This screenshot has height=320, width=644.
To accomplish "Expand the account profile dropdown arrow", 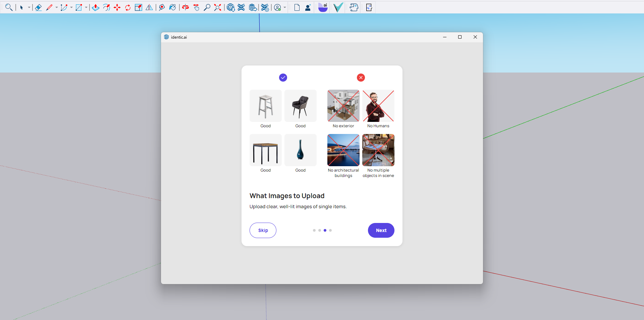I will pyautogui.click(x=285, y=7).
